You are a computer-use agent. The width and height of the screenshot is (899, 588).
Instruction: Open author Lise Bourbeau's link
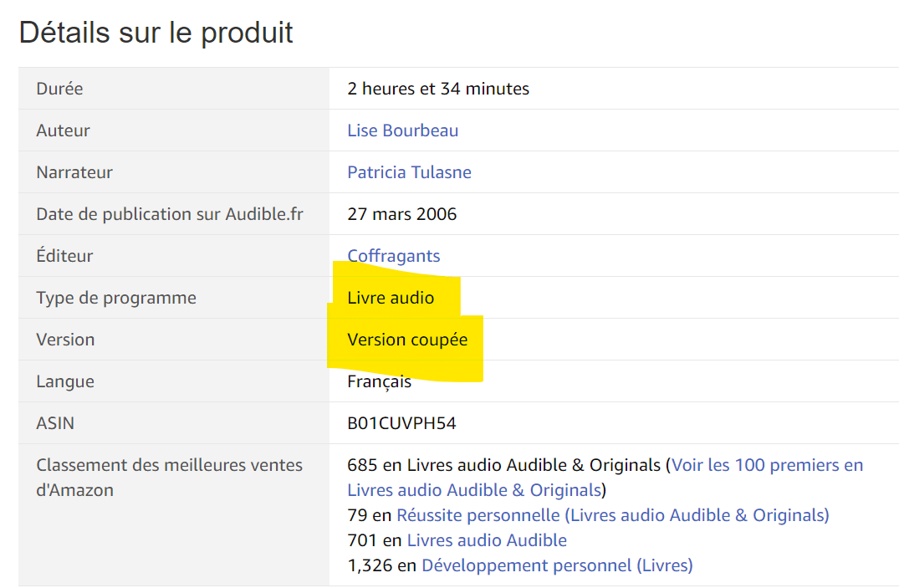402,130
